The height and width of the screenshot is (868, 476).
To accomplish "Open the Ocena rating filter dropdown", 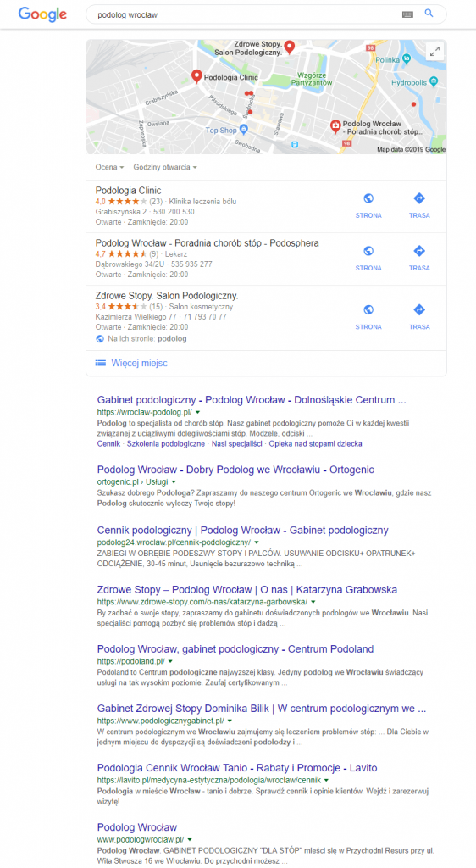I will click(109, 167).
